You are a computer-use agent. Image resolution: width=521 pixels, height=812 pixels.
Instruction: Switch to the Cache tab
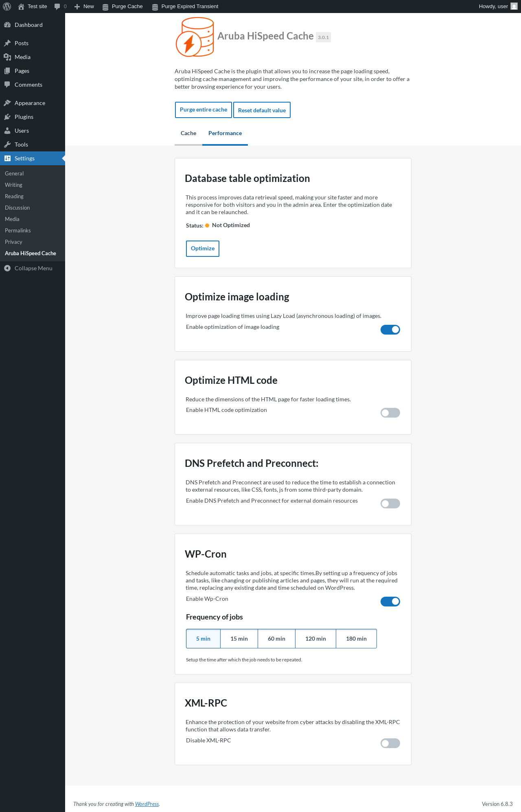click(x=188, y=133)
